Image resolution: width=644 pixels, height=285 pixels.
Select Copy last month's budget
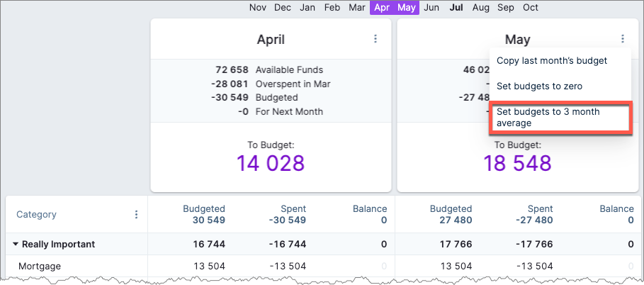[551, 61]
